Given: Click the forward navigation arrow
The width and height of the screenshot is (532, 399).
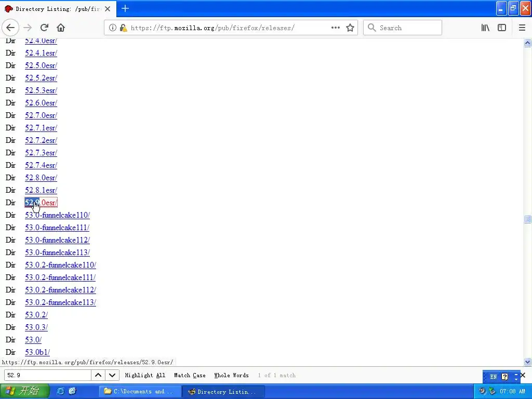Looking at the screenshot, I should coord(28,28).
